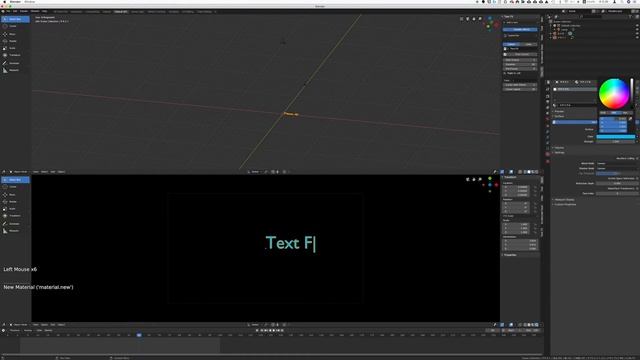Image resolution: width=640 pixels, height=360 pixels.
Task: Click the cyan Color swatch in Surface panel
Action: point(616,137)
